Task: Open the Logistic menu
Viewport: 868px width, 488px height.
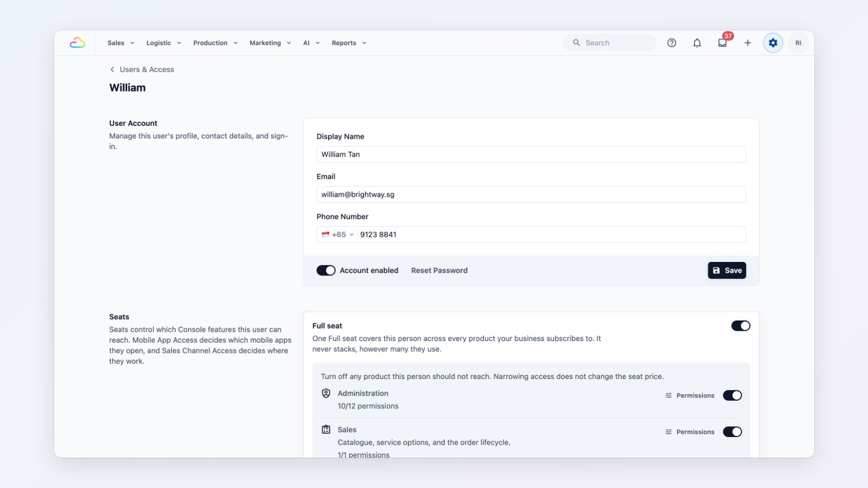Action: (164, 43)
